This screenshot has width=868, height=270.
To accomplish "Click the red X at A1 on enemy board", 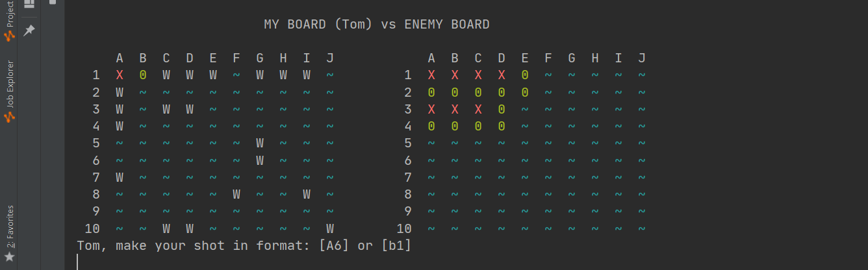I will click(x=431, y=75).
